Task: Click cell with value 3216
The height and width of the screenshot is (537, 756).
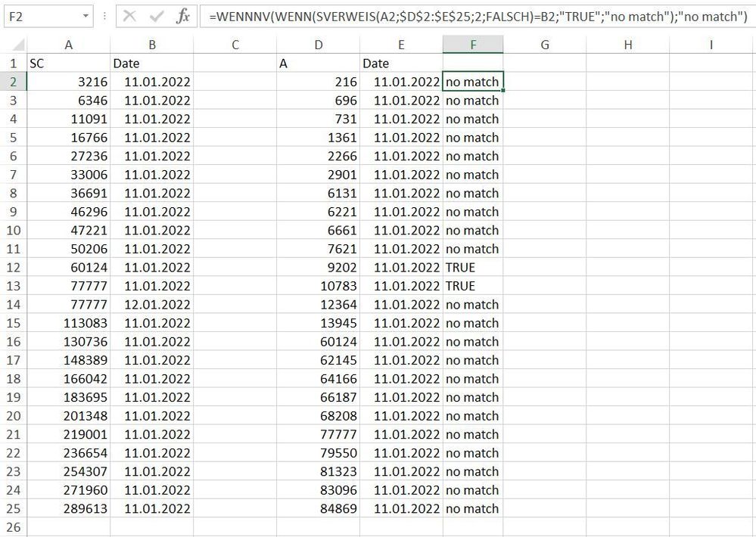Action: [x=68, y=82]
